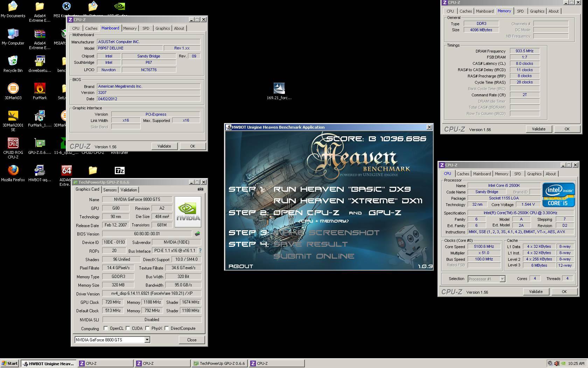Click Validate in CPU tab CPU-Z window
Viewport: 588px width, 368px height.
click(x=536, y=292)
